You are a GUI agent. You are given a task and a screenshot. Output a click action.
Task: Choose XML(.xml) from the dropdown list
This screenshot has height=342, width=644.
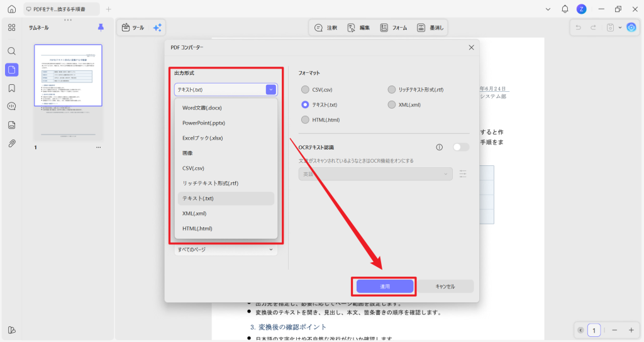226,214
